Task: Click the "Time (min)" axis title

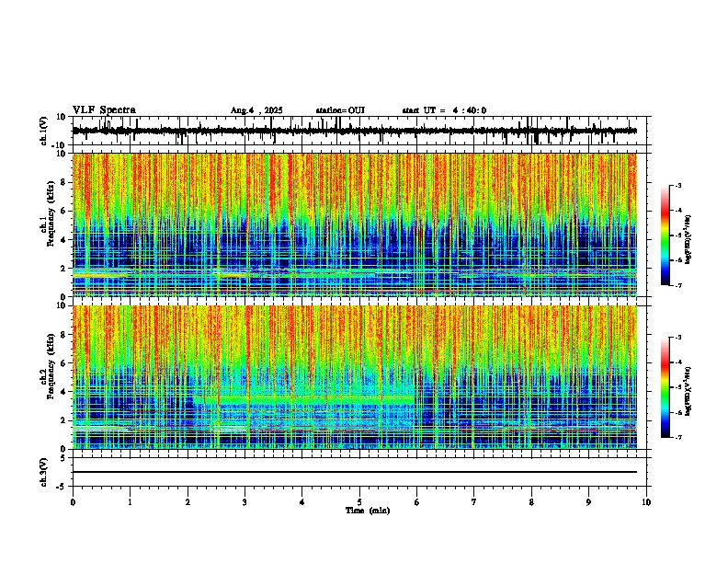Action: [368, 511]
